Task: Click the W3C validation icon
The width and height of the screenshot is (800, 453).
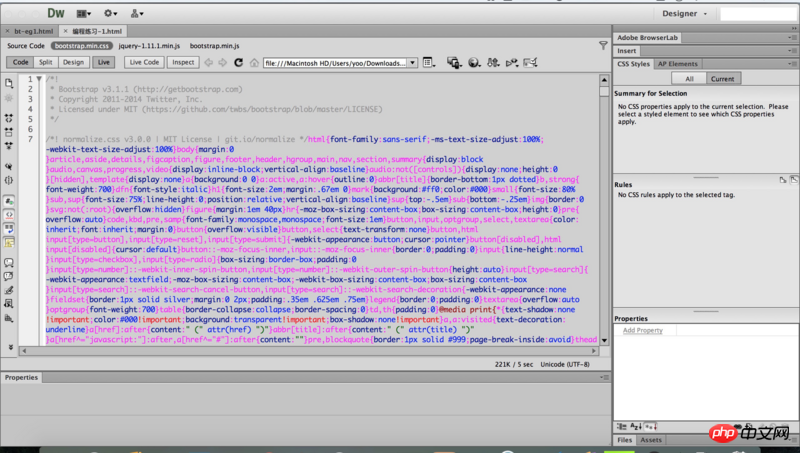Action: [512, 63]
